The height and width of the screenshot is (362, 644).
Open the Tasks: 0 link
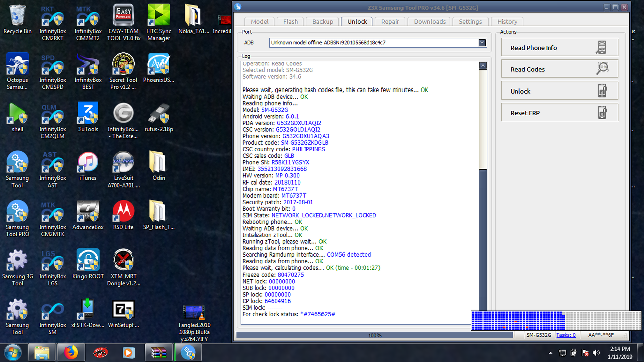pyautogui.click(x=566, y=335)
